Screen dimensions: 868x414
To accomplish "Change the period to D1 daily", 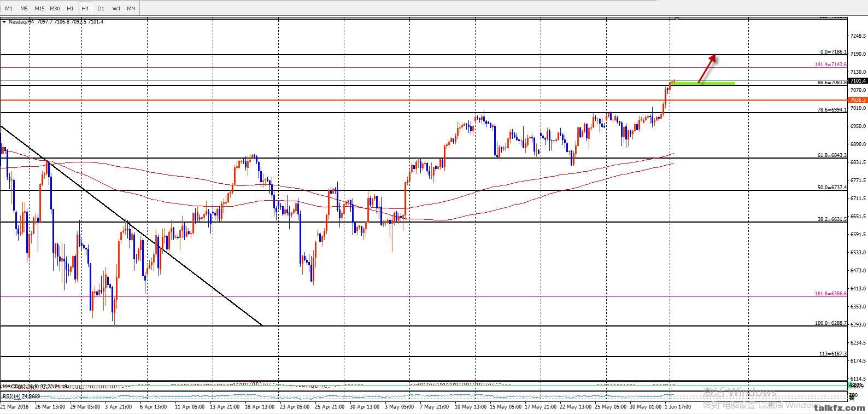I will point(101,8).
